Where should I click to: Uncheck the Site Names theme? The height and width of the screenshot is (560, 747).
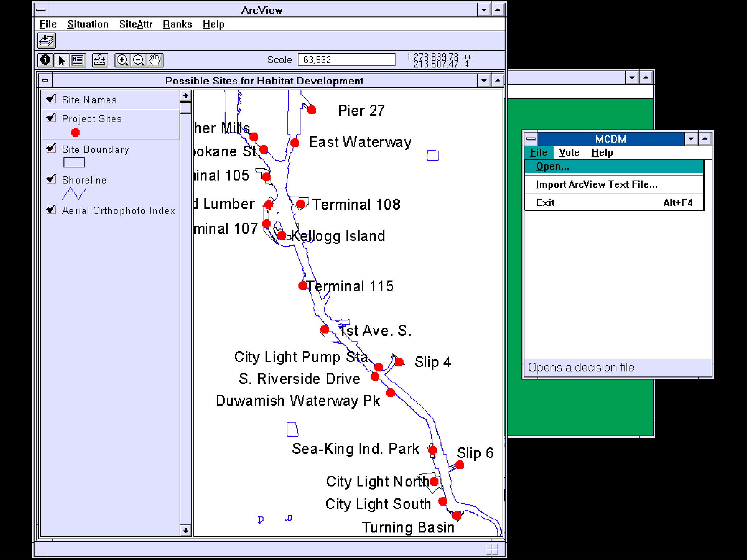point(51,99)
